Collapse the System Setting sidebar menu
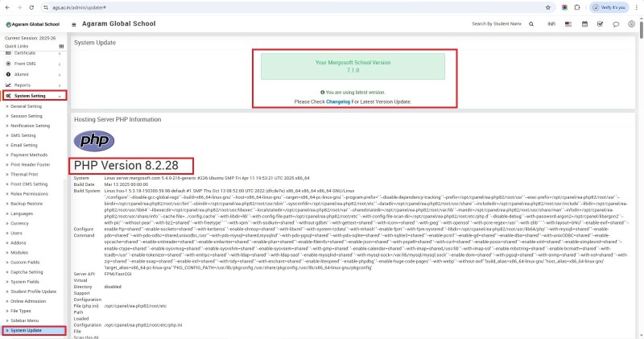The width and height of the screenshot is (644, 339). [34, 96]
